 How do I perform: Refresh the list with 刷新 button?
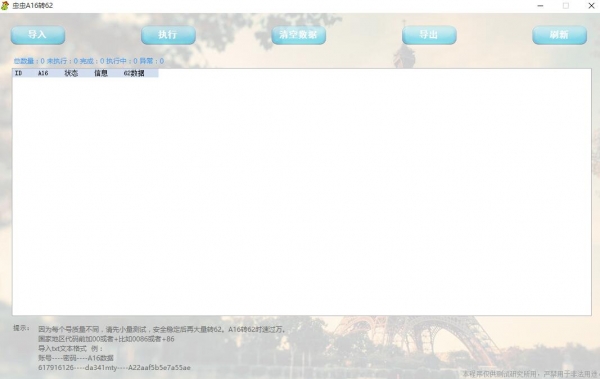[x=559, y=35]
